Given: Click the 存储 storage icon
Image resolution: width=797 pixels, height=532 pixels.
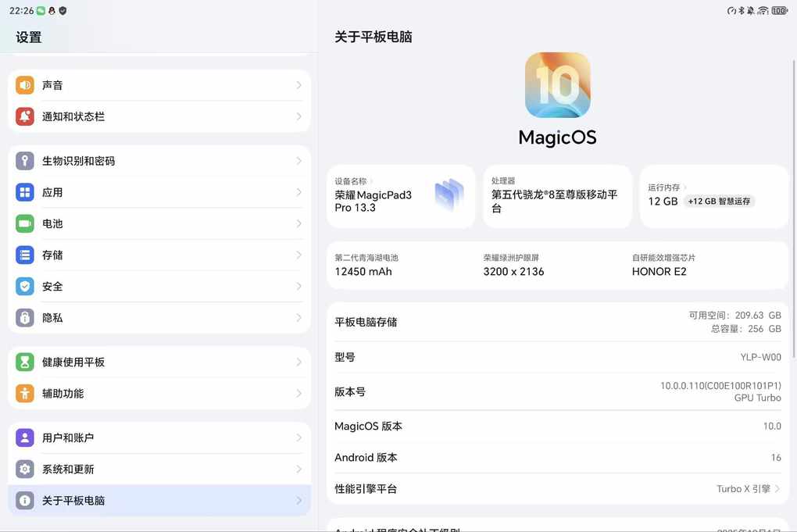Looking at the screenshot, I should coord(25,255).
